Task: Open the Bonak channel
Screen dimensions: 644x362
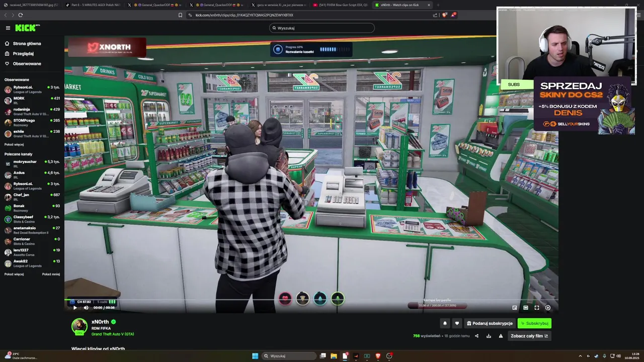Action: click(32, 208)
